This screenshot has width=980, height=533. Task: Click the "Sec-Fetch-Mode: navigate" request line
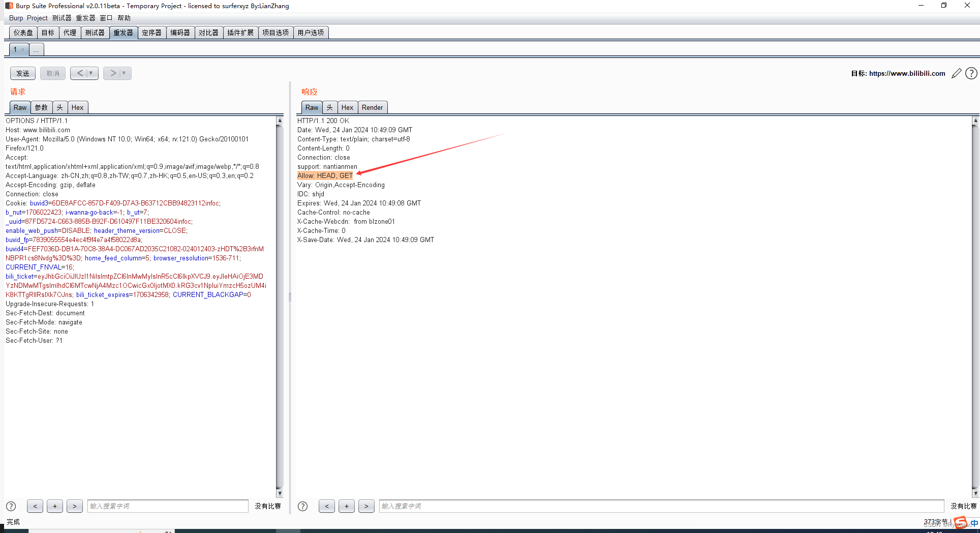[x=44, y=322]
